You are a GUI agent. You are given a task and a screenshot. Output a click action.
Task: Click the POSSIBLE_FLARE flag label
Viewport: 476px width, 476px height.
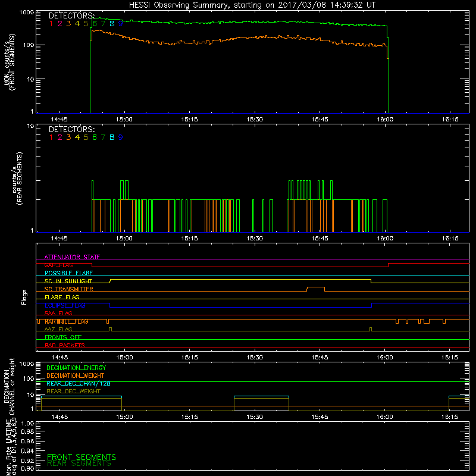(68, 273)
